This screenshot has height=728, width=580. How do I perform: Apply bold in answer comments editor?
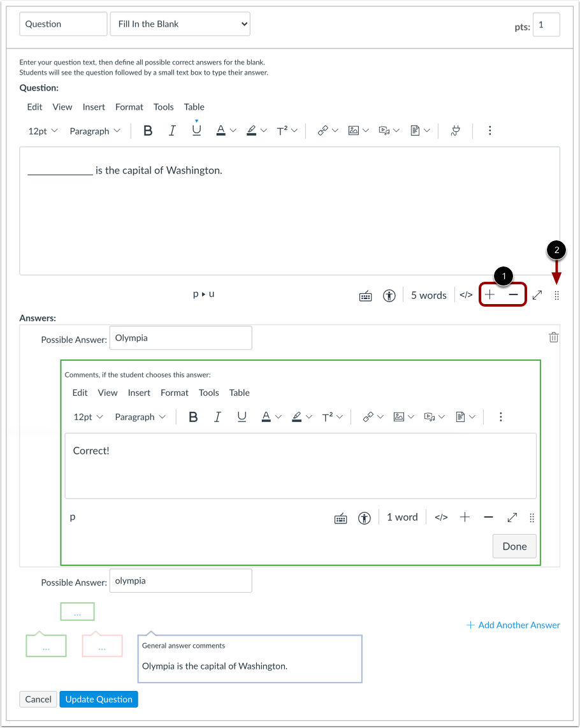click(x=193, y=417)
